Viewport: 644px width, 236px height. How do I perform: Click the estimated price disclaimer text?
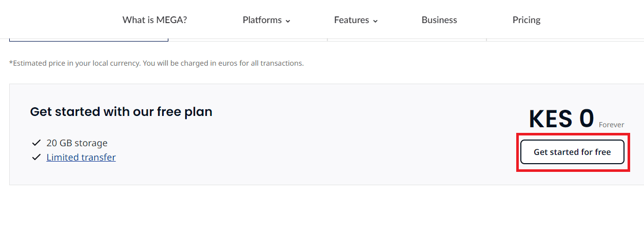[157, 64]
